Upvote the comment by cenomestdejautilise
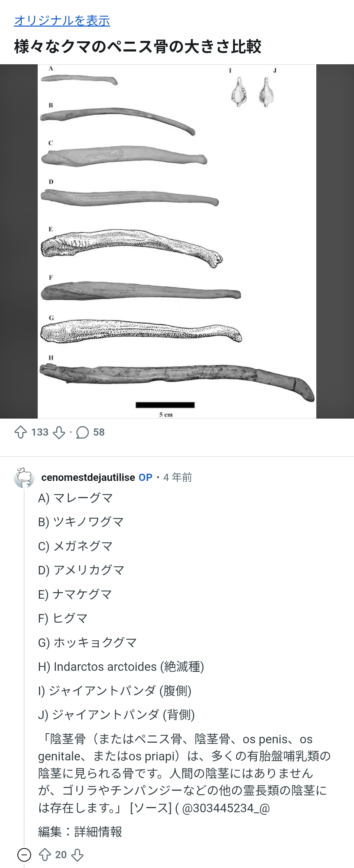The height and width of the screenshot is (868, 354). [x=45, y=855]
